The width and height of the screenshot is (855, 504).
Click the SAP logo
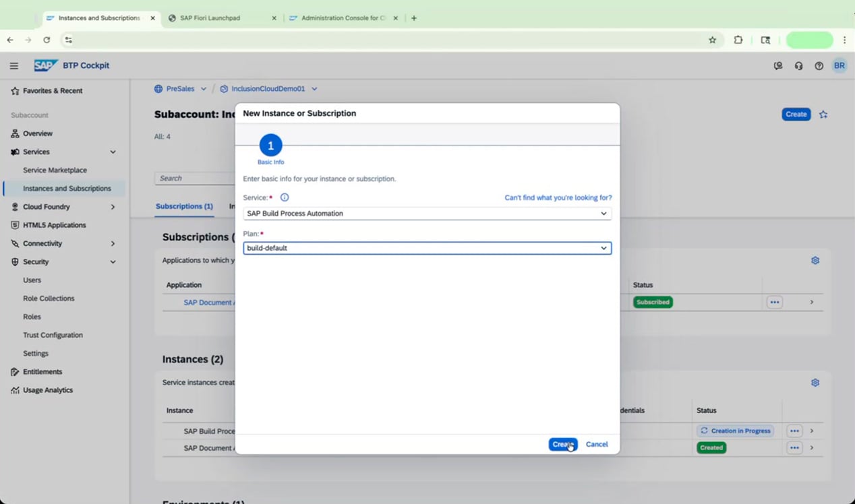[x=47, y=65]
